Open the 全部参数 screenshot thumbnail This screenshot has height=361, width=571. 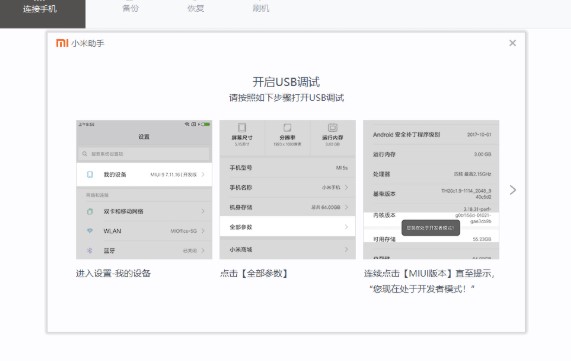click(x=287, y=189)
